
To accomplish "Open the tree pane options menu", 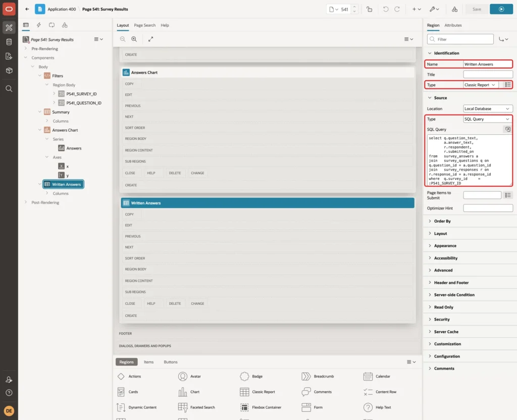I will (98, 39).
